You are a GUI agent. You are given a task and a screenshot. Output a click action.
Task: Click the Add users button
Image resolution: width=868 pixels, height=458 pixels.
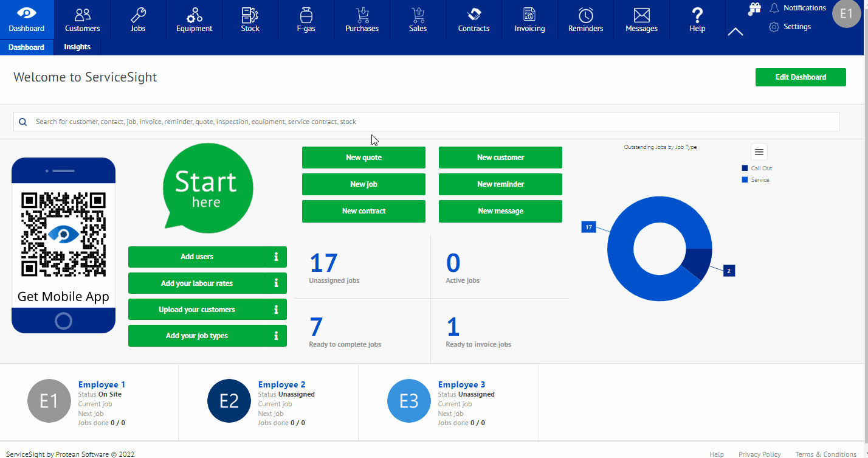197,257
